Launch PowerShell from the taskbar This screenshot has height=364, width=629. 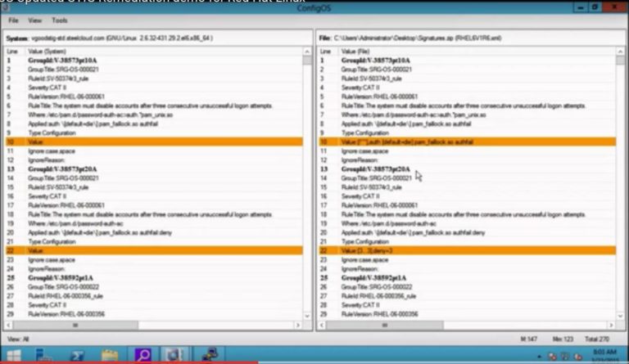tap(79, 355)
